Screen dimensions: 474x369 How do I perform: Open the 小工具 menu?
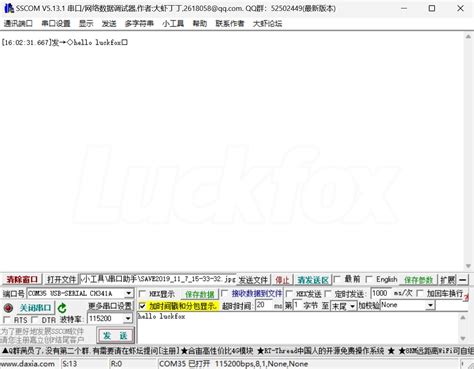click(x=173, y=23)
